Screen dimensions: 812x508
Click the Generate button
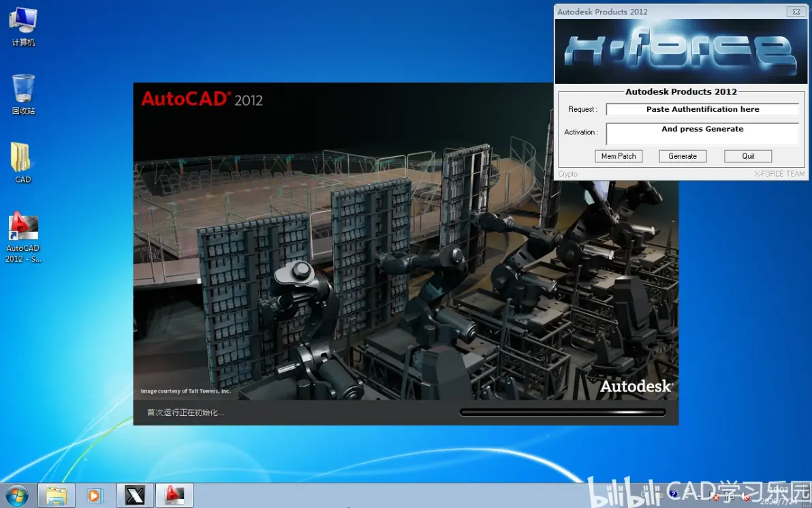[x=683, y=156]
